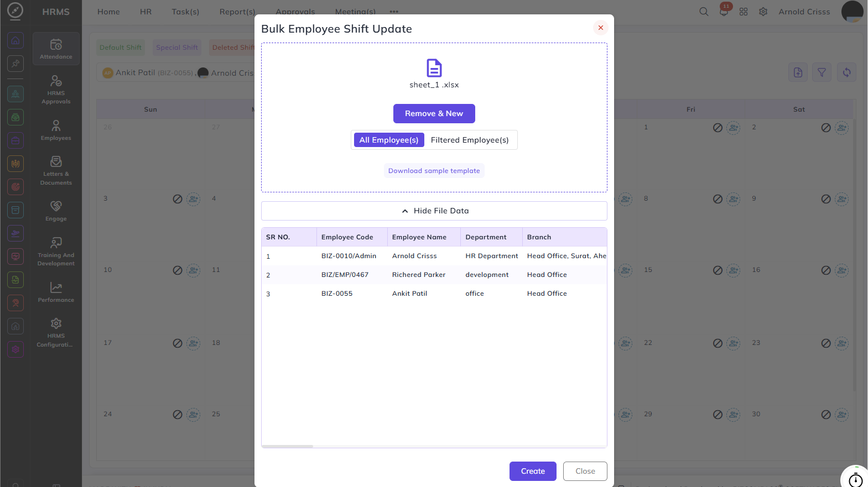
Task: Click the no-shift icon on Sun 10
Action: (x=178, y=270)
